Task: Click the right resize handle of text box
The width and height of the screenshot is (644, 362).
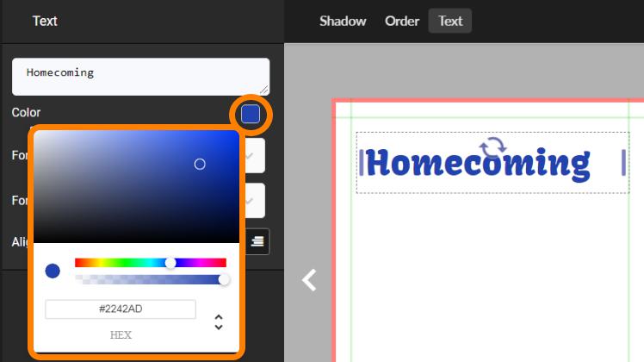Action: [622, 162]
